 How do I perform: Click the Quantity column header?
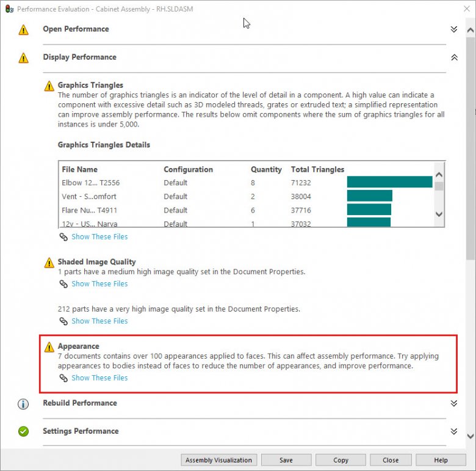(266, 170)
